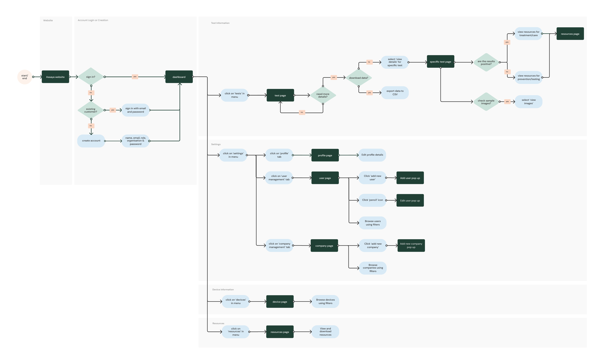Click the 'company page' dark node

[x=324, y=246]
